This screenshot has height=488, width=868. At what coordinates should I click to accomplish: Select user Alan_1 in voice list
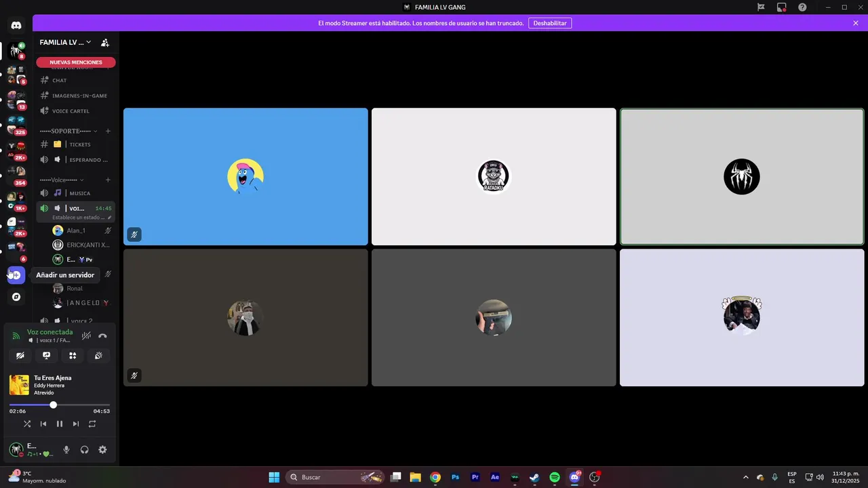[x=81, y=230]
